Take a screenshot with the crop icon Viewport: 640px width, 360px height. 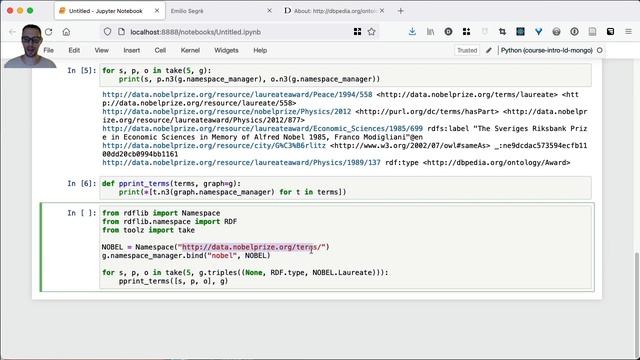(x=502, y=32)
